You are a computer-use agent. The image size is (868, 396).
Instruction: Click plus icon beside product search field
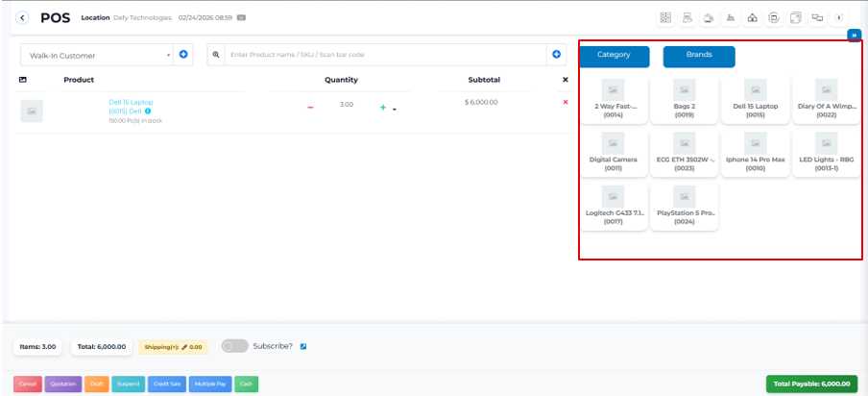[557, 55]
